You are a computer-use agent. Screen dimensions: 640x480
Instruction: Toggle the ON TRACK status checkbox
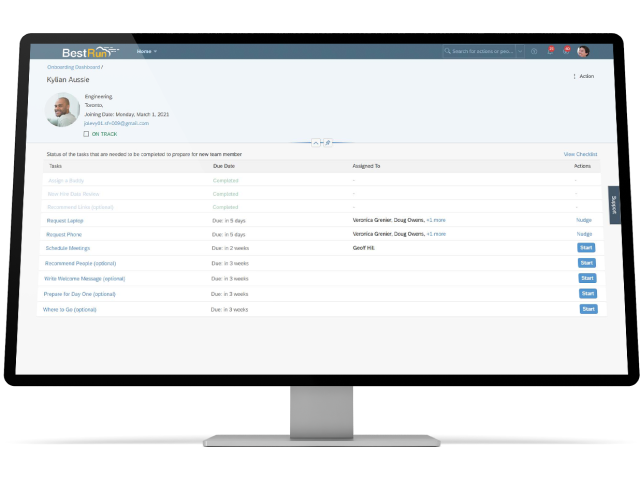click(87, 133)
